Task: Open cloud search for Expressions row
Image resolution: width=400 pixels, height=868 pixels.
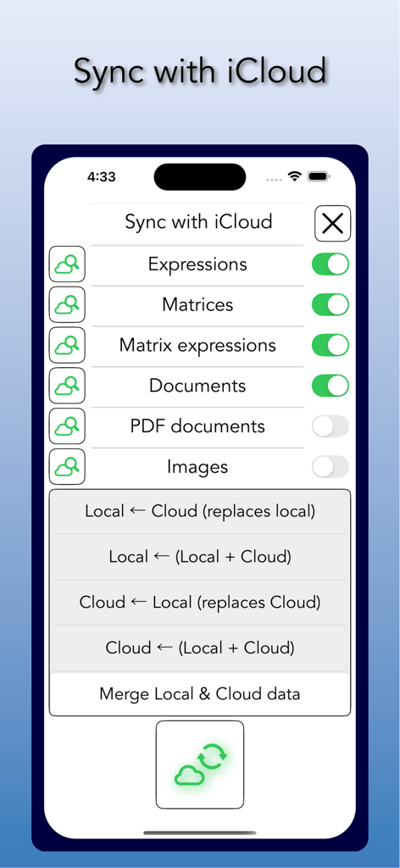Action: tap(67, 264)
